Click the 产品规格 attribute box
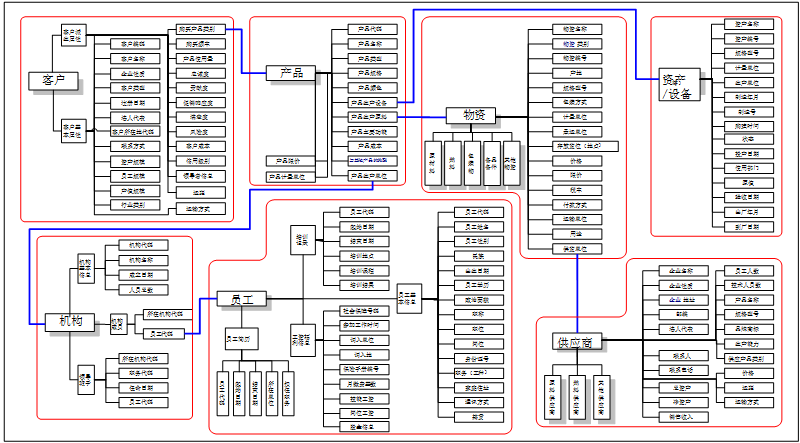Viewport: 800px width, 443px height. [x=372, y=73]
